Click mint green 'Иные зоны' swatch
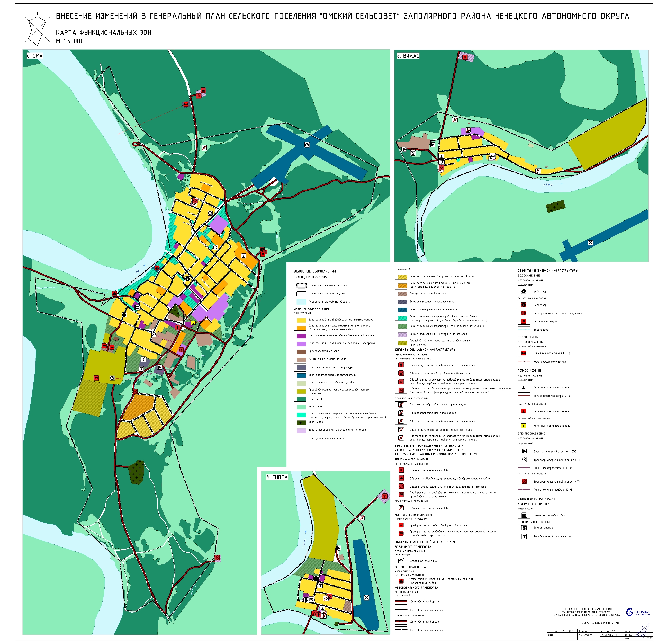Screen dimensions: 657x644 click(x=301, y=407)
